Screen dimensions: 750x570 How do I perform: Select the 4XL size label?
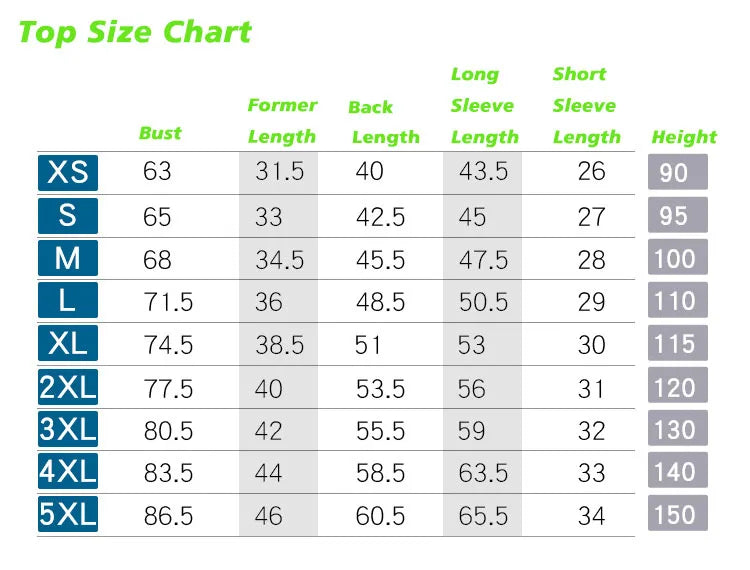[x=68, y=471]
